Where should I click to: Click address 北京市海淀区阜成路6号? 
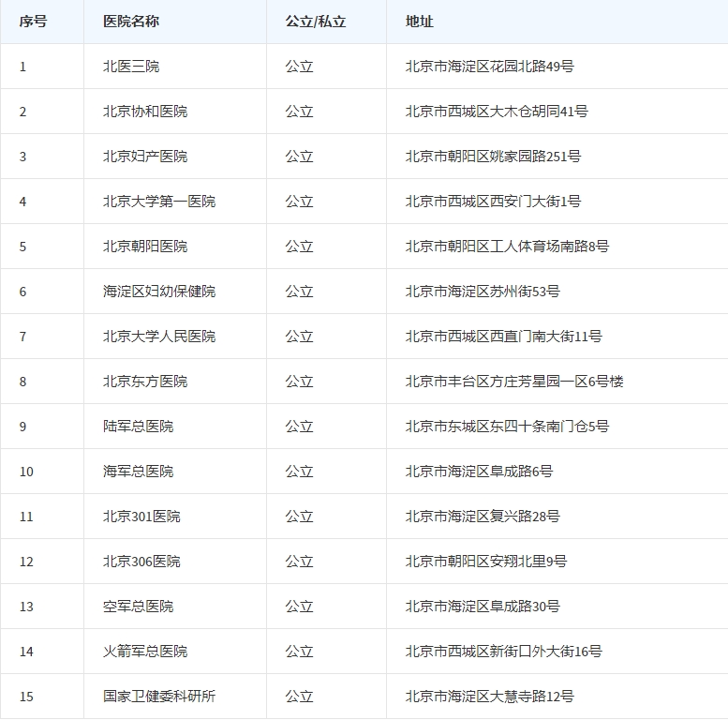(479, 472)
